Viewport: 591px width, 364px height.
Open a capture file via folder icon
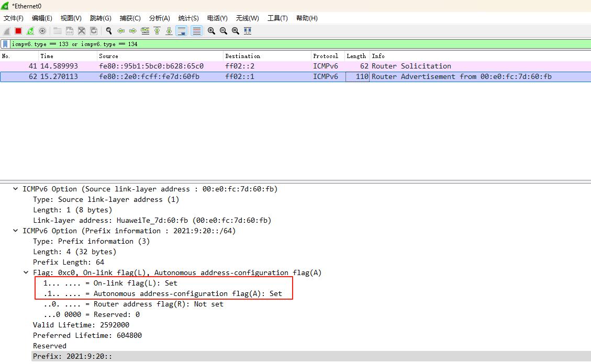57,31
